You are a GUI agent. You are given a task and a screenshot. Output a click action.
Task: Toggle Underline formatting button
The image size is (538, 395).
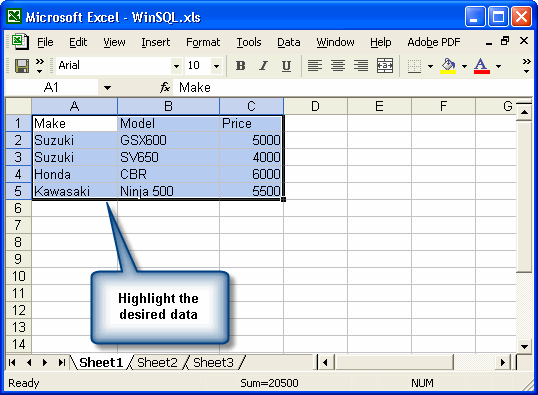[x=286, y=65]
